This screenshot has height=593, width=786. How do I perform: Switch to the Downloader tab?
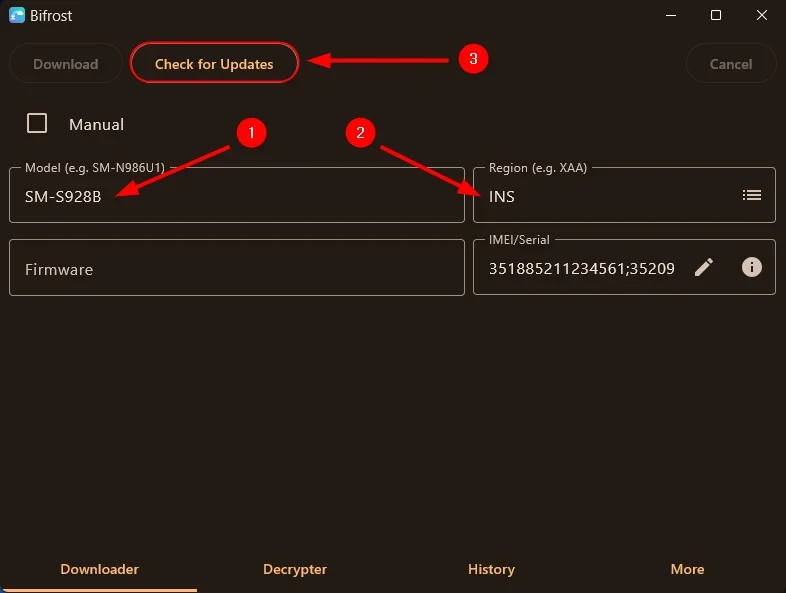[x=99, y=569]
